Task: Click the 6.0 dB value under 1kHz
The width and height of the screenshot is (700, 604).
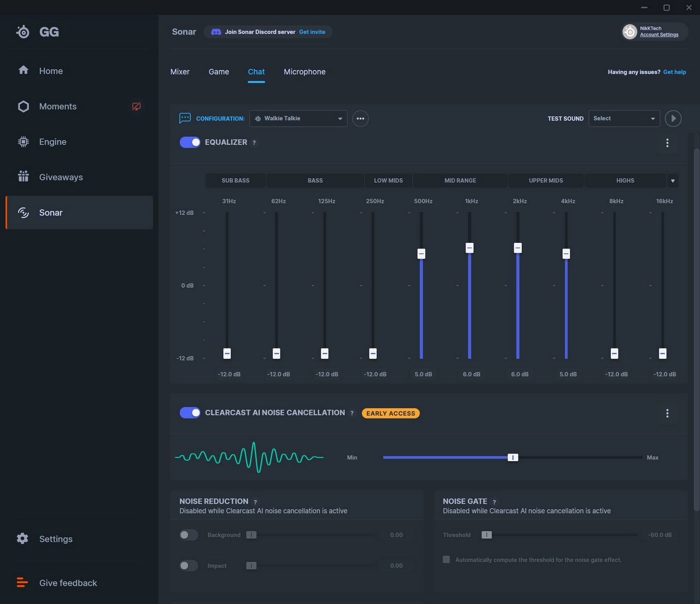Action: pyautogui.click(x=471, y=374)
